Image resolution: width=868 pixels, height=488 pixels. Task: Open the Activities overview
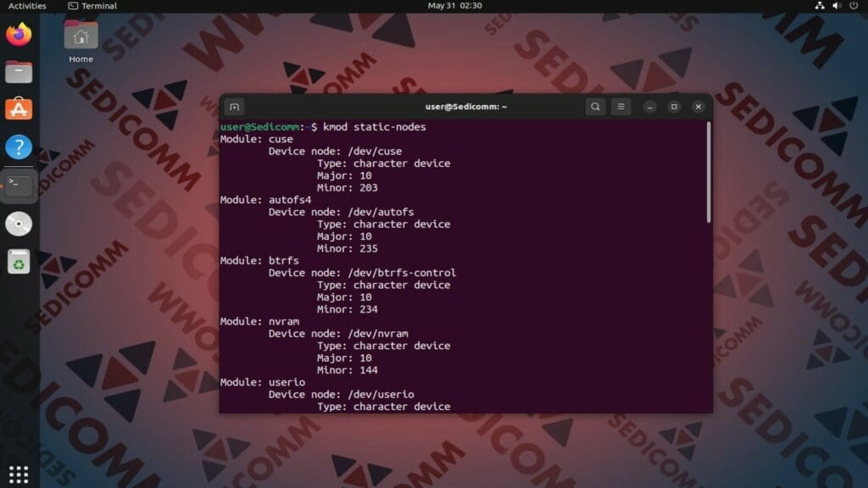(27, 6)
